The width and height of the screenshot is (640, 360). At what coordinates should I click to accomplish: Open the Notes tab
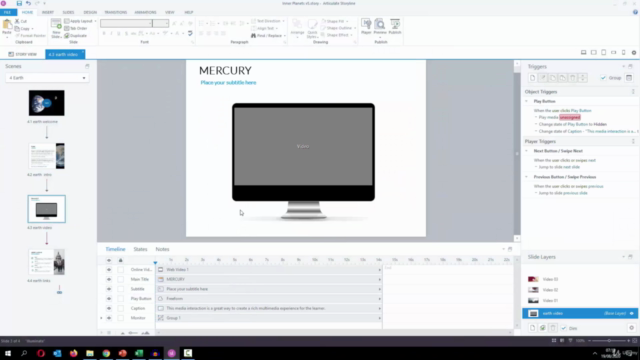pos(162,249)
